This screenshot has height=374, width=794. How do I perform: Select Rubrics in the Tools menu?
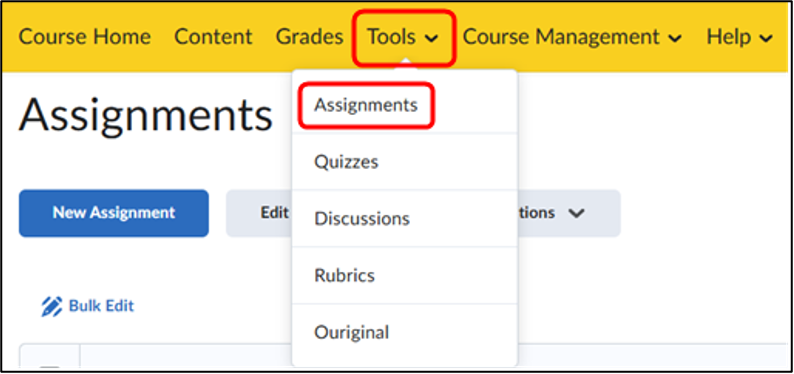(x=344, y=276)
